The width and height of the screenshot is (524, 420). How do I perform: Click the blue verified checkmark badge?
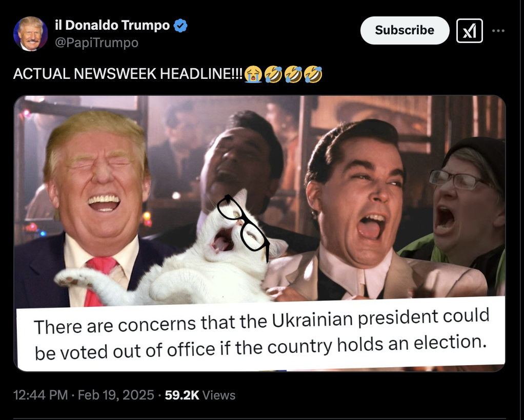(x=180, y=26)
